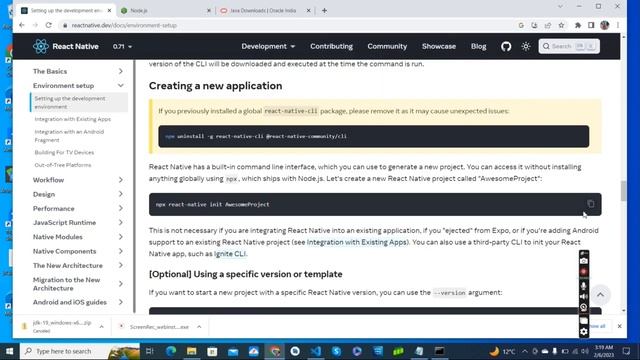Select the Setting up the development tab
Viewport: 640px width, 360px height.
point(65,11)
